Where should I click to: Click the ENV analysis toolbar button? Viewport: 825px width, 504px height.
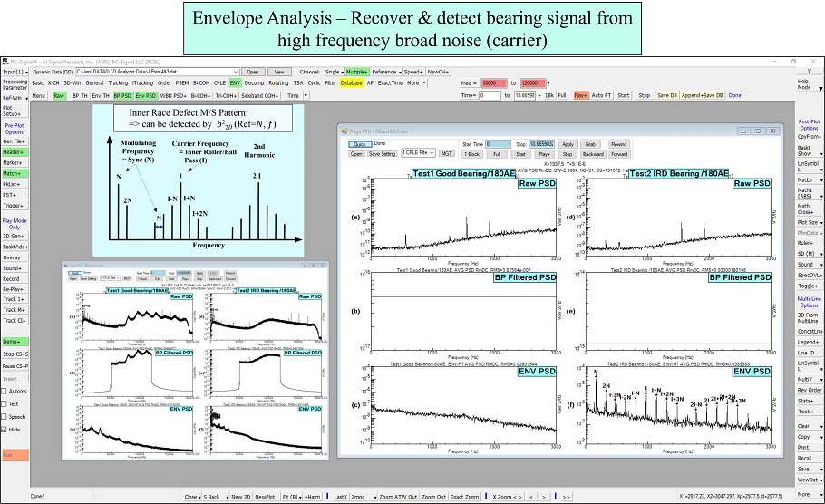pyautogui.click(x=235, y=82)
